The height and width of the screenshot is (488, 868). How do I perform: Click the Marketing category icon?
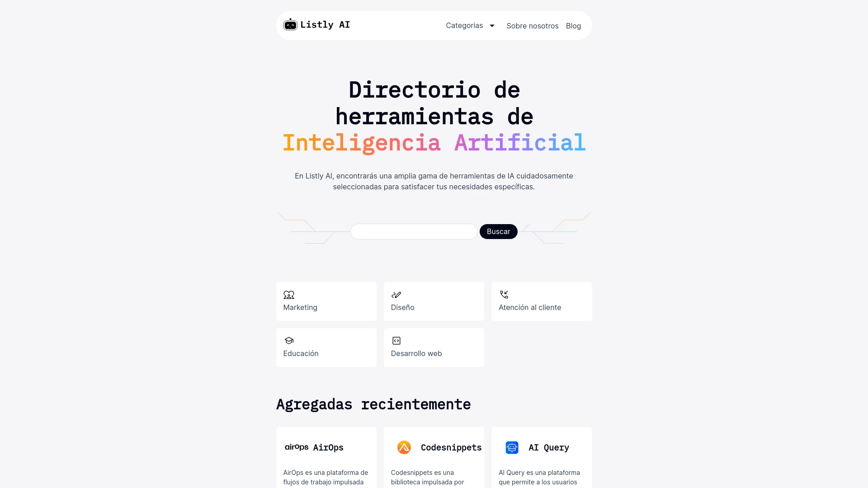point(288,294)
